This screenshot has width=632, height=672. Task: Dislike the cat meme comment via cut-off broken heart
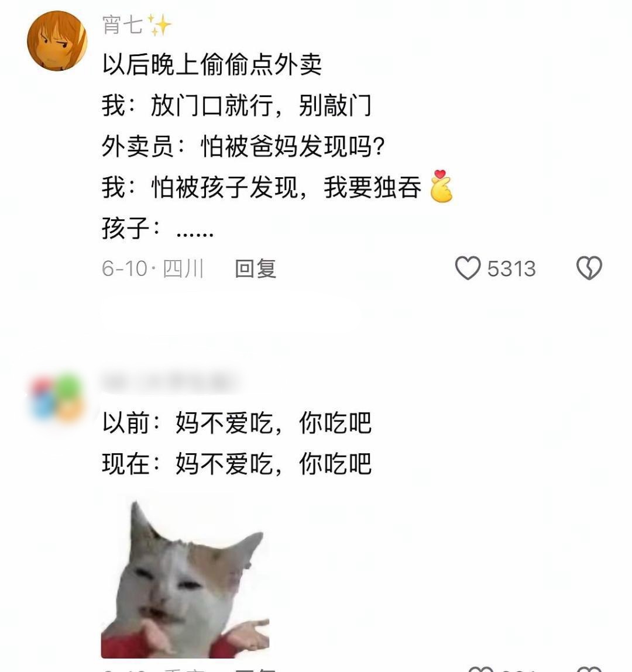pyautogui.click(x=590, y=670)
